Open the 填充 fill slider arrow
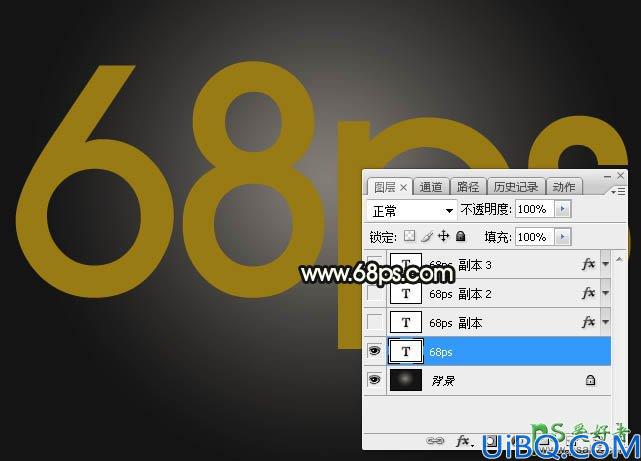This screenshot has width=641, height=461. click(563, 237)
